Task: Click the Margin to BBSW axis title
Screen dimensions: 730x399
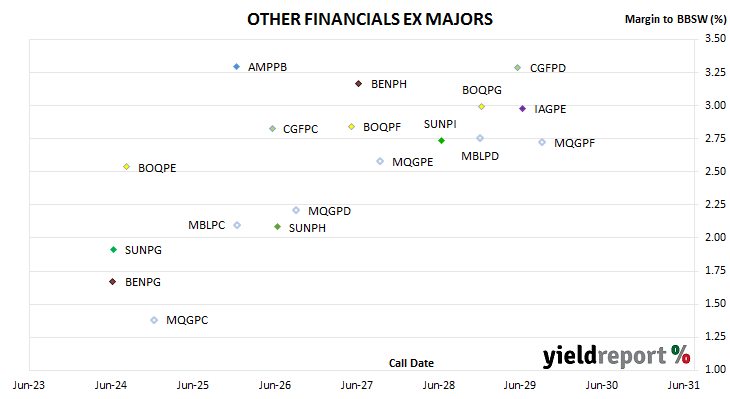Action: coord(675,19)
